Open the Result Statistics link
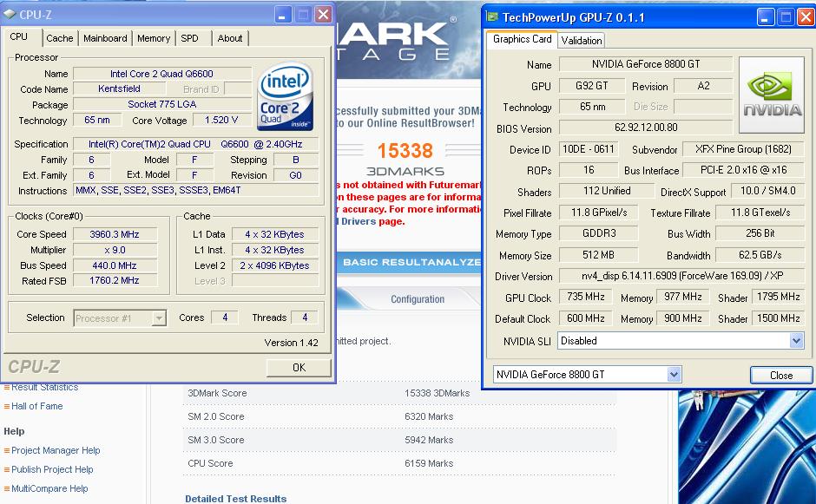Screen dimensions: 816x504 click(45, 387)
